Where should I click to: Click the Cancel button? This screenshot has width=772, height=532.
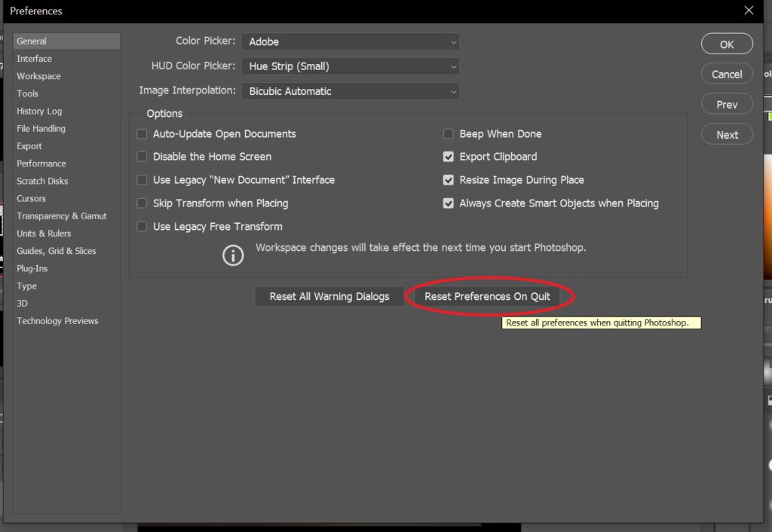(x=727, y=74)
